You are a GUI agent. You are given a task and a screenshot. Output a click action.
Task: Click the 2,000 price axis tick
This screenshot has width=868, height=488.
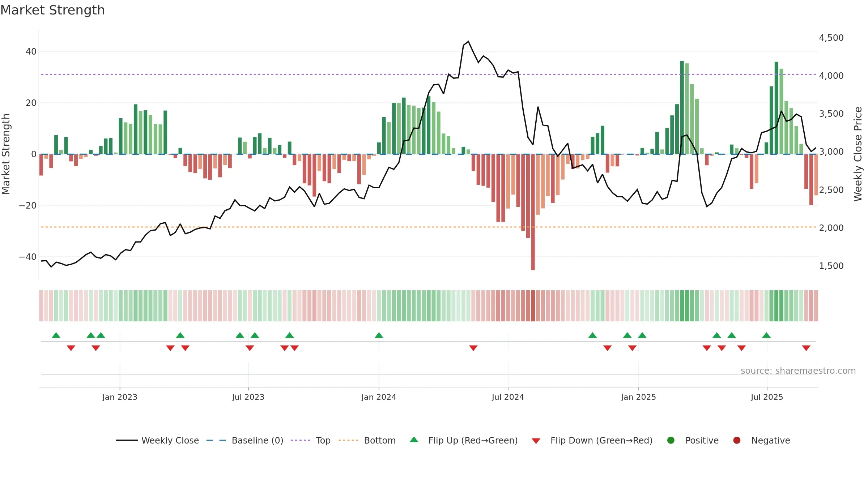(x=831, y=228)
